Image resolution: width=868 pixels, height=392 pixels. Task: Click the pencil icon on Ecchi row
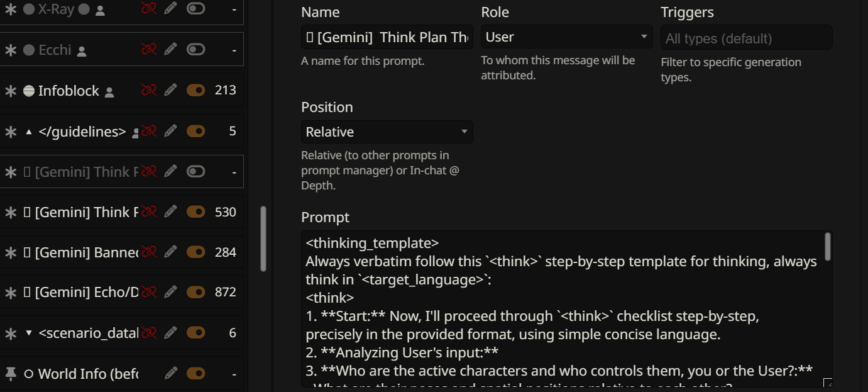point(170,50)
